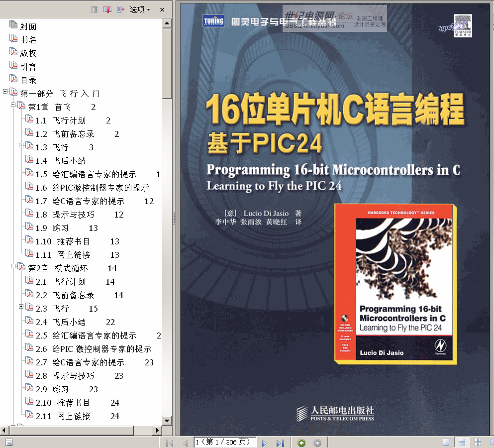494x448 pixels.
Task: Click the delete bookmark trash icon
Action: point(94,9)
